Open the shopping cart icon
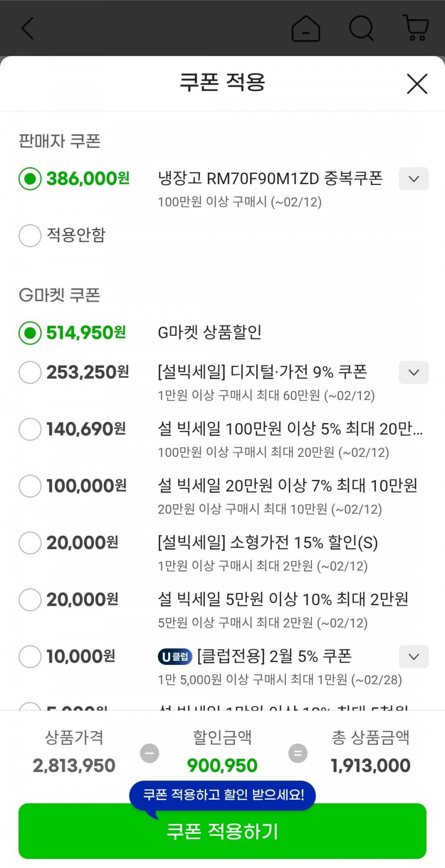445x868 pixels. click(x=416, y=28)
